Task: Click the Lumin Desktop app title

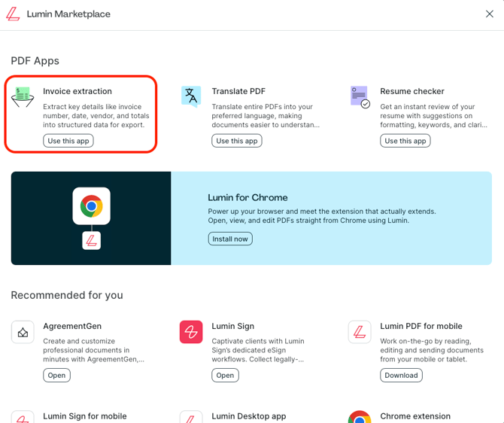Action: (249, 416)
